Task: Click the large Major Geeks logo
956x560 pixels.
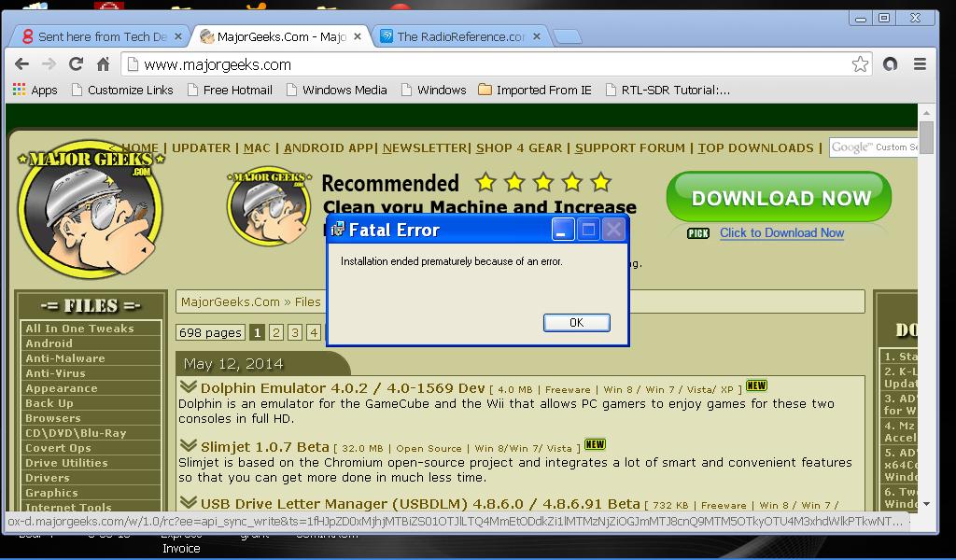Action: click(91, 209)
